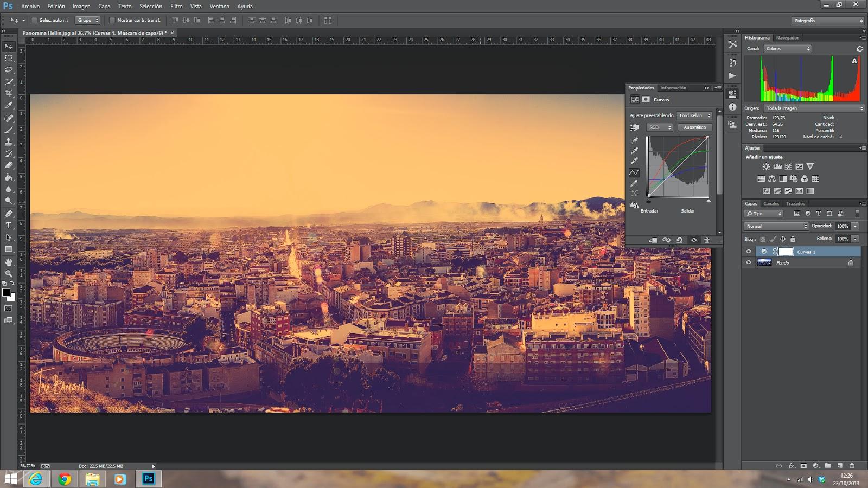
Task: Select the Move tool in the toolbar
Action: (8, 47)
